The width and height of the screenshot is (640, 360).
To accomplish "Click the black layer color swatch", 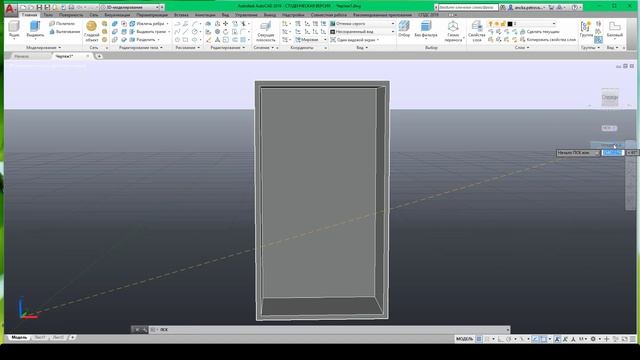I will pos(510,24).
